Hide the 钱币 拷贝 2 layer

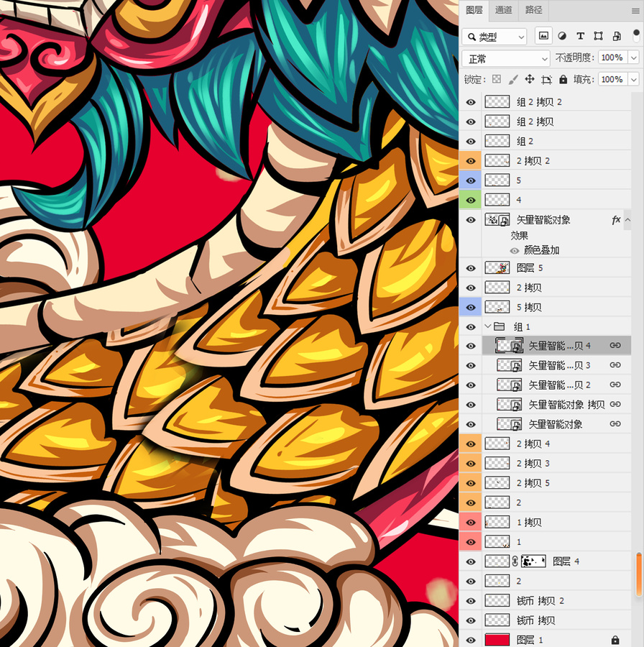click(x=471, y=601)
